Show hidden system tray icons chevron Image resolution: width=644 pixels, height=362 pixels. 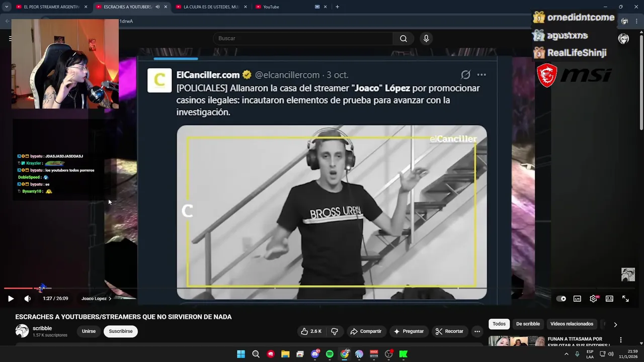pos(566,354)
